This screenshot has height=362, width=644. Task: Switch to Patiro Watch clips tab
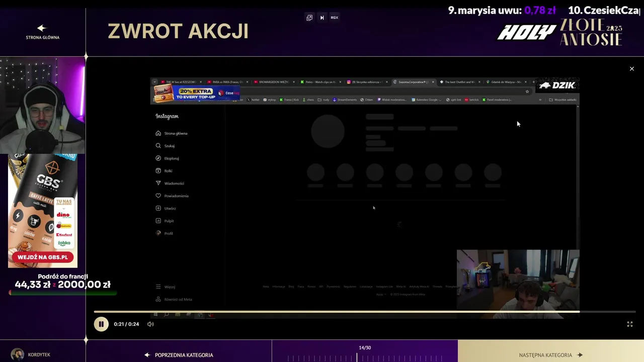(320, 82)
